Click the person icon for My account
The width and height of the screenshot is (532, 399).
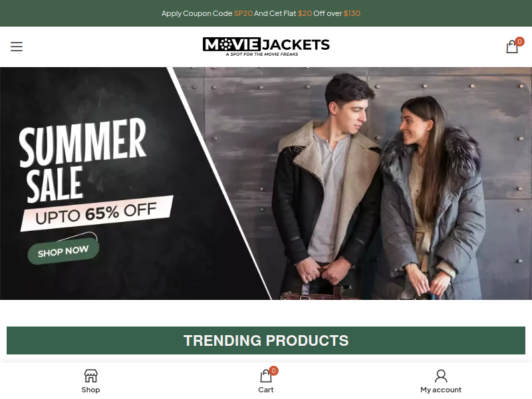pos(441,376)
